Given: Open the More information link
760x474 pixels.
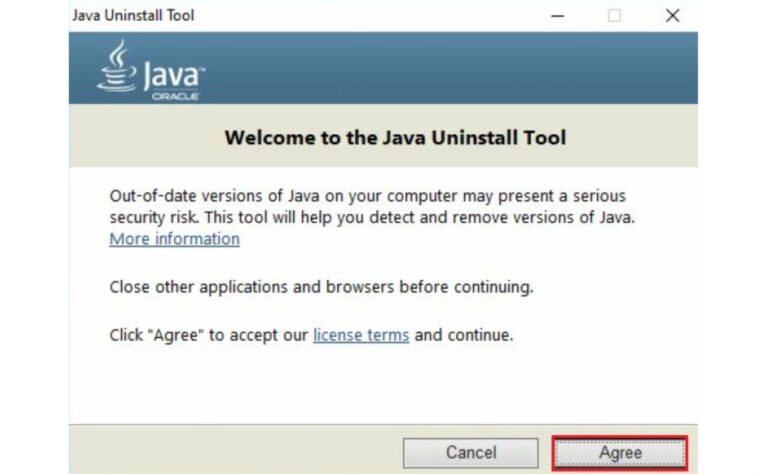Looking at the screenshot, I should coord(174,239).
